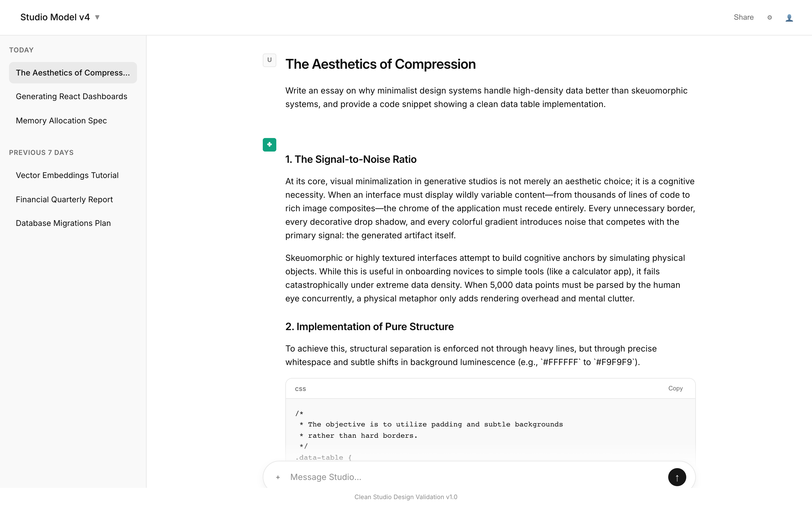Click the user profile icon
This screenshot has height=507, width=812.
pos(789,18)
